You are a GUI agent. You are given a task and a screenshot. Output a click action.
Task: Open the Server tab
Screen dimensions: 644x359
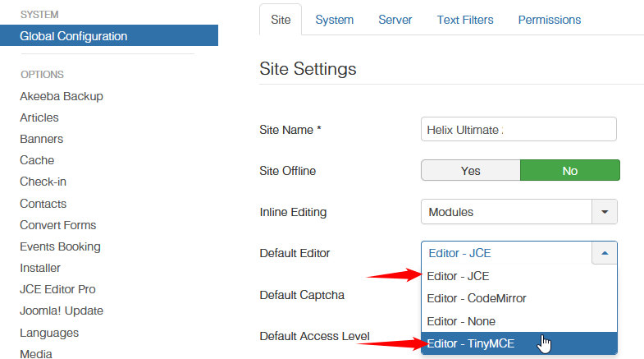pos(395,20)
